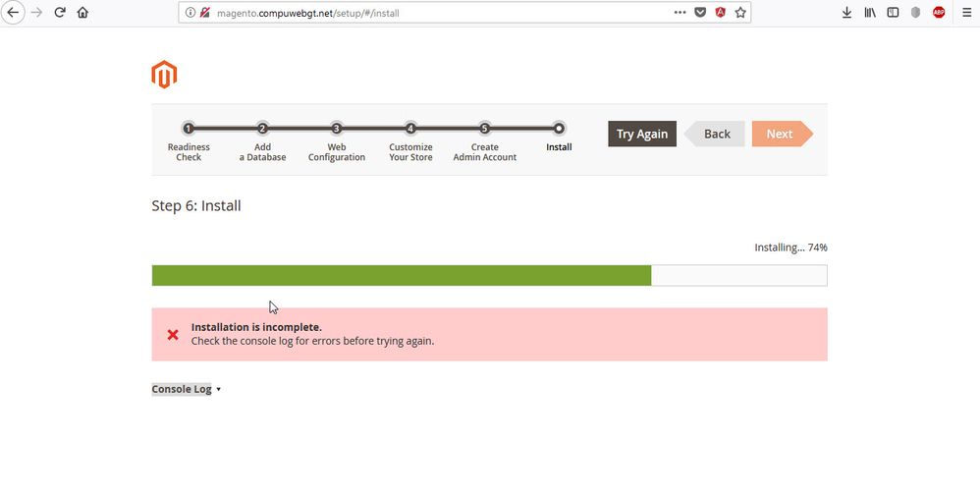Go to the browser home page
The width and height of the screenshot is (980, 497).
click(82, 13)
